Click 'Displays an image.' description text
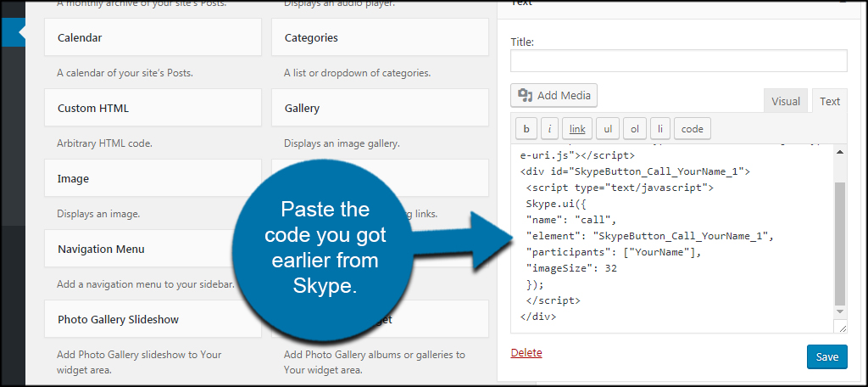Viewport: 868px width, 387px height. click(x=98, y=214)
